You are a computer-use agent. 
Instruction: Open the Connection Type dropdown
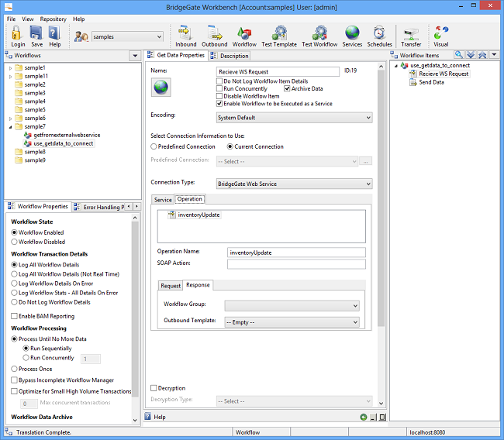(295, 184)
